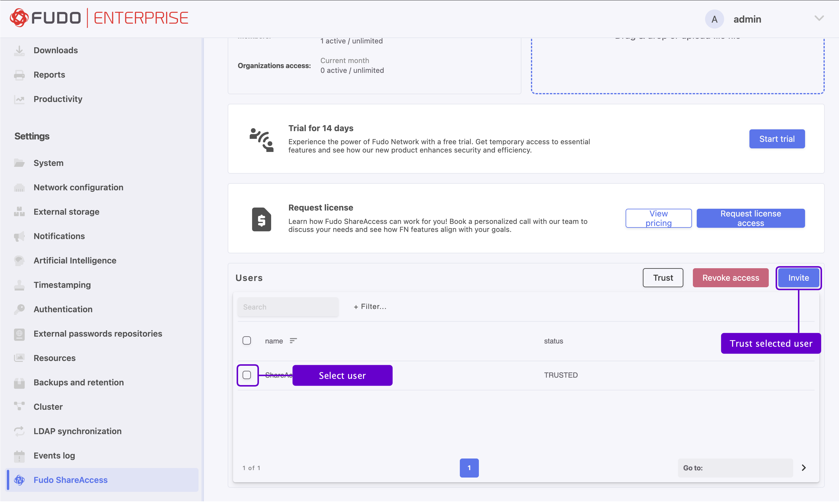Click the Authentication key icon
Image resolution: width=839 pixels, height=504 pixels.
click(19, 310)
